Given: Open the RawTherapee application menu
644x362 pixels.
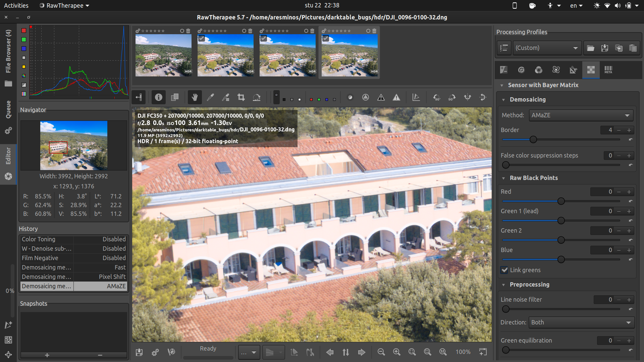Looking at the screenshot, I should 63,5.
